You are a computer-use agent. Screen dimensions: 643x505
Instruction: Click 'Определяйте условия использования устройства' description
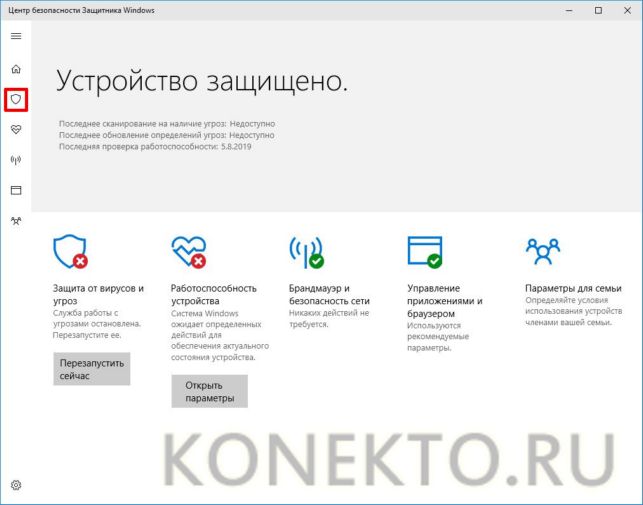tap(574, 311)
